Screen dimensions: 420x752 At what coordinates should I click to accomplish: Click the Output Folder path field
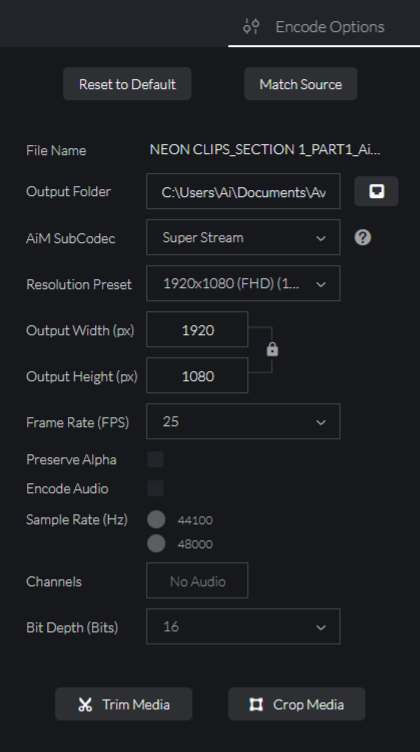(x=243, y=191)
